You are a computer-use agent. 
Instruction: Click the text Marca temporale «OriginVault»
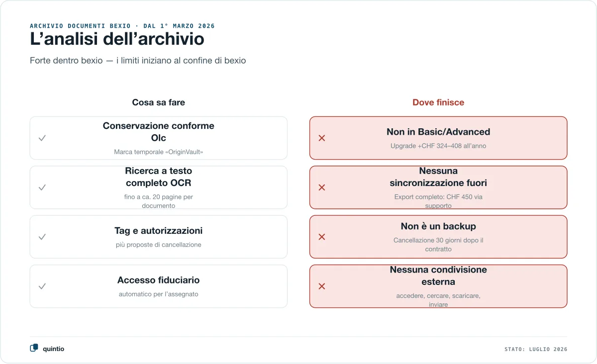pyautogui.click(x=159, y=152)
